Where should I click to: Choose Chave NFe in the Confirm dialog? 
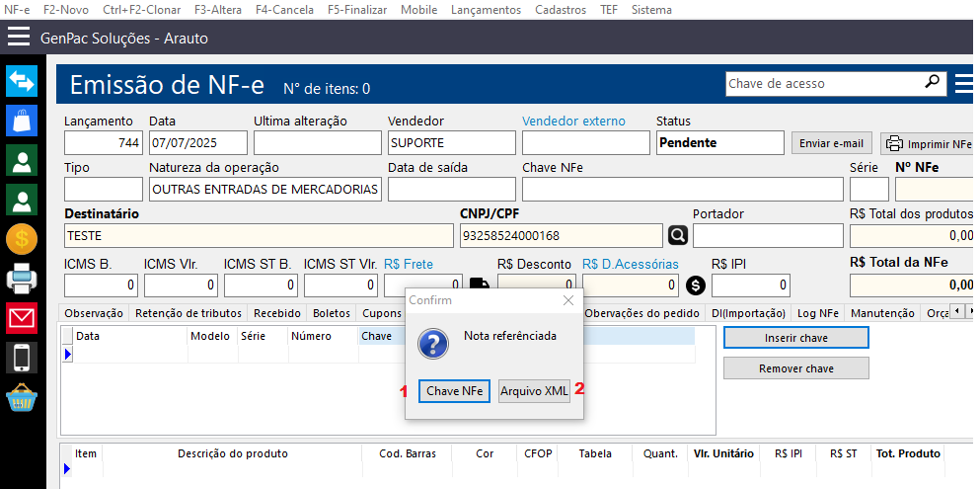(x=454, y=391)
